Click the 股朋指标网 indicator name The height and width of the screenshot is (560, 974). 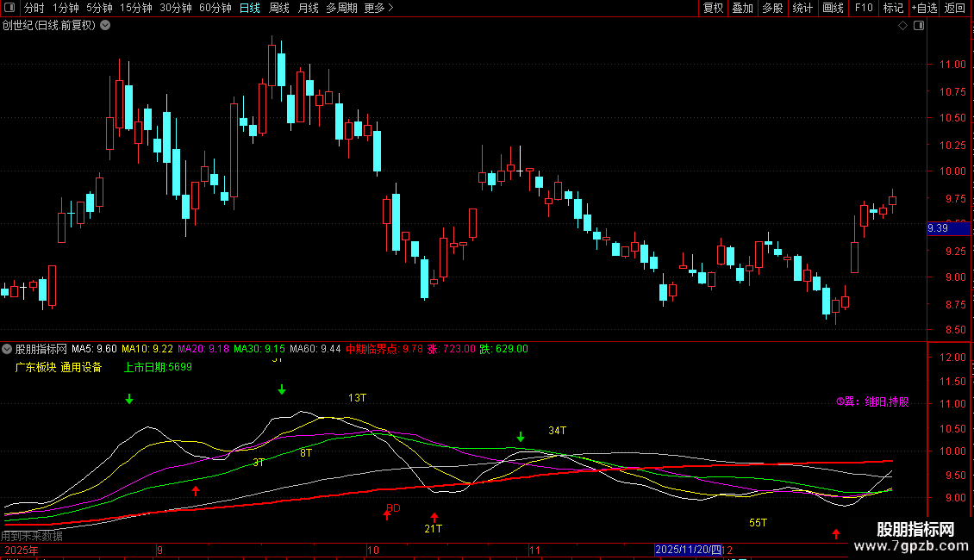point(41,349)
